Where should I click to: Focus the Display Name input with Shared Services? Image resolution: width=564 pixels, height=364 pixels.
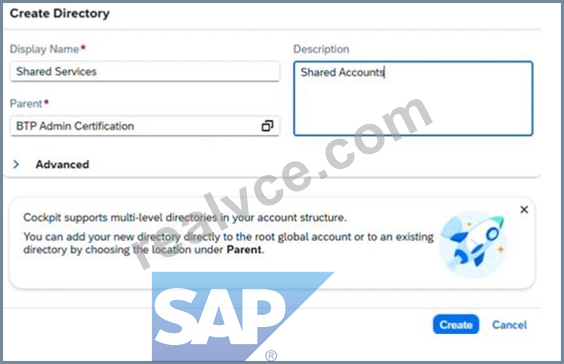145,71
